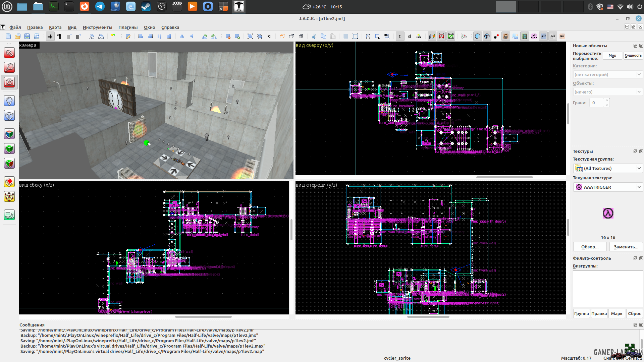Open the All Textures group dropdown
Viewport: 644px width, 362px height.
pos(608,168)
